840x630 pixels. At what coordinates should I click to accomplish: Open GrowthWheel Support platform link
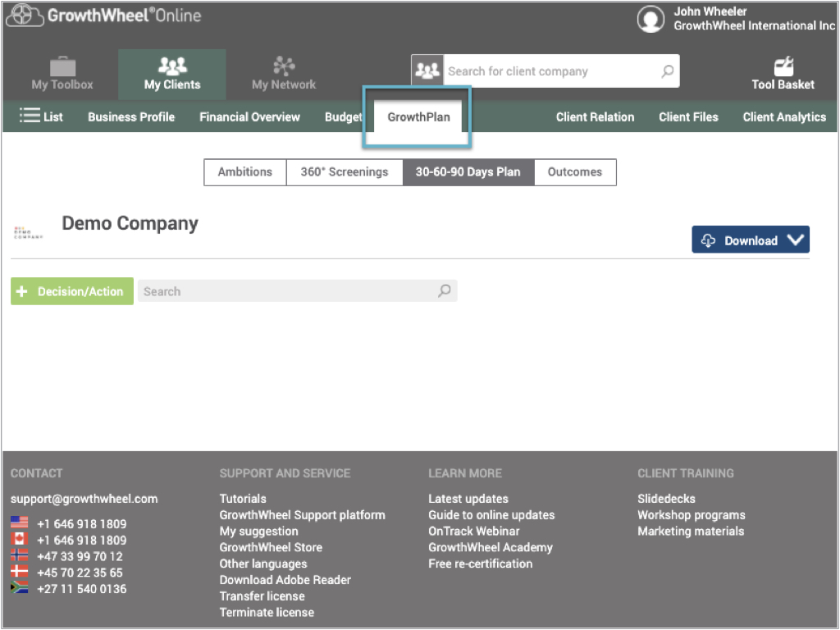[302, 515]
